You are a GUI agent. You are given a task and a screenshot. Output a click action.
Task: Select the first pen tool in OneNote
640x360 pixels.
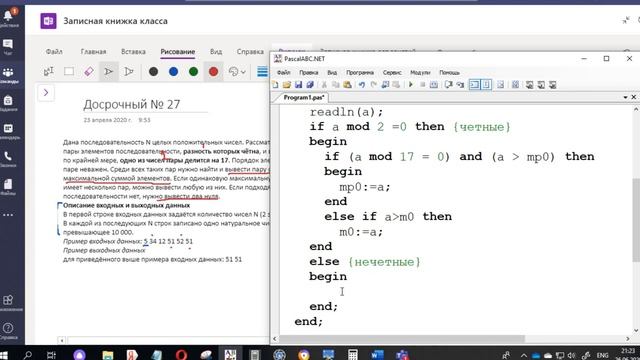[x=109, y=71]
